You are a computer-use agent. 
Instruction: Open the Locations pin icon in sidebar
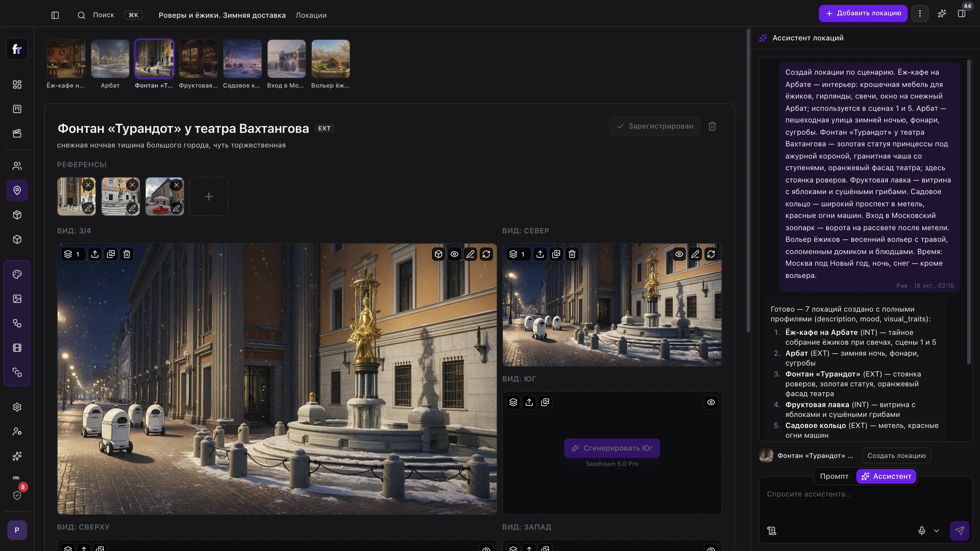(x=17, y=190)
